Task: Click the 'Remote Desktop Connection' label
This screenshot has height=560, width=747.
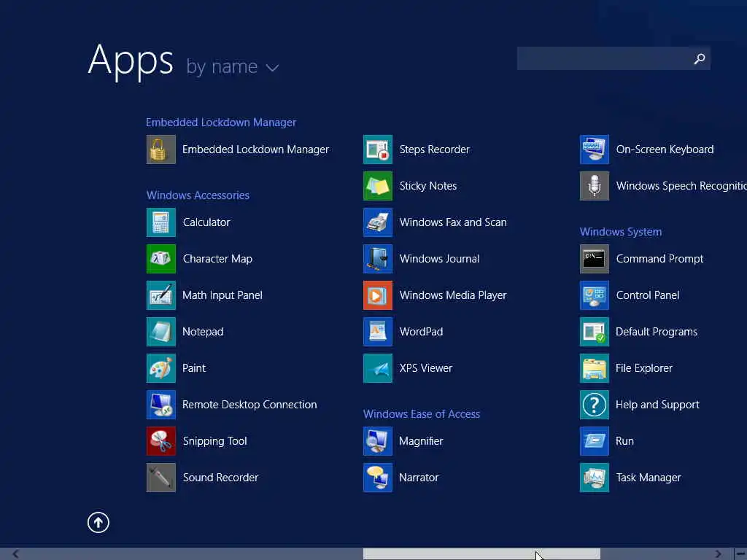Action: click(x=249, y=405)
